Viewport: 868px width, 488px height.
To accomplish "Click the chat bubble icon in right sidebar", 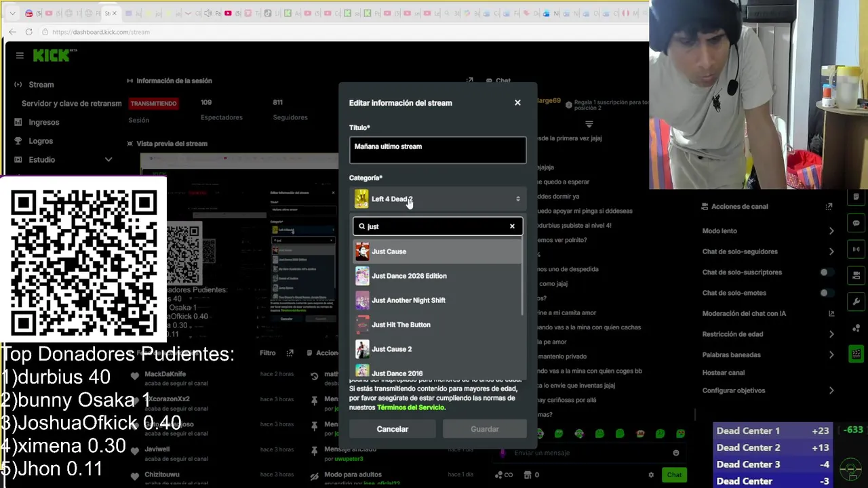I will tap(856, 223).
